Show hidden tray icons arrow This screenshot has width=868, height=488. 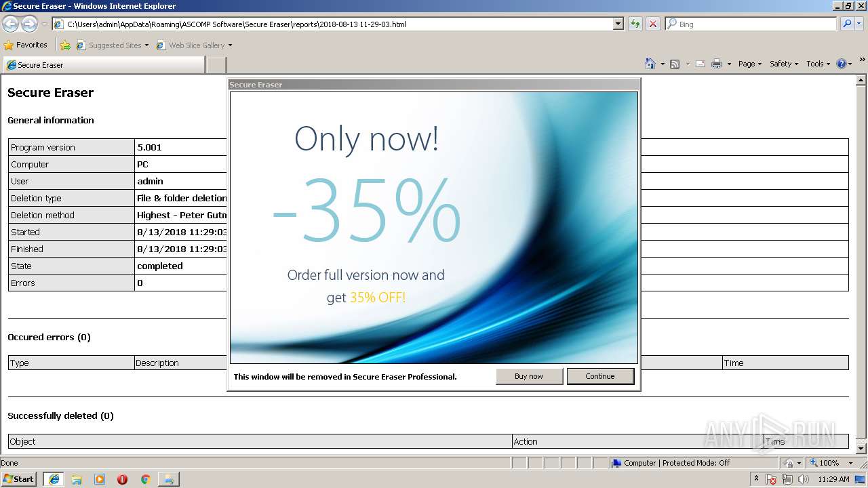(x=757, y=479)
